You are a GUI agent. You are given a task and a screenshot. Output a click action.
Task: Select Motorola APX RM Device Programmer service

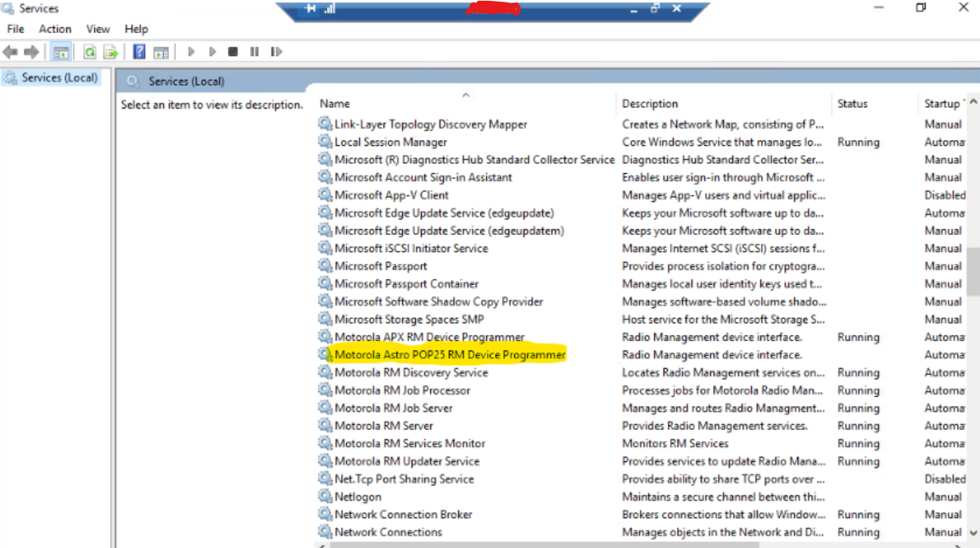click(429, 338)
